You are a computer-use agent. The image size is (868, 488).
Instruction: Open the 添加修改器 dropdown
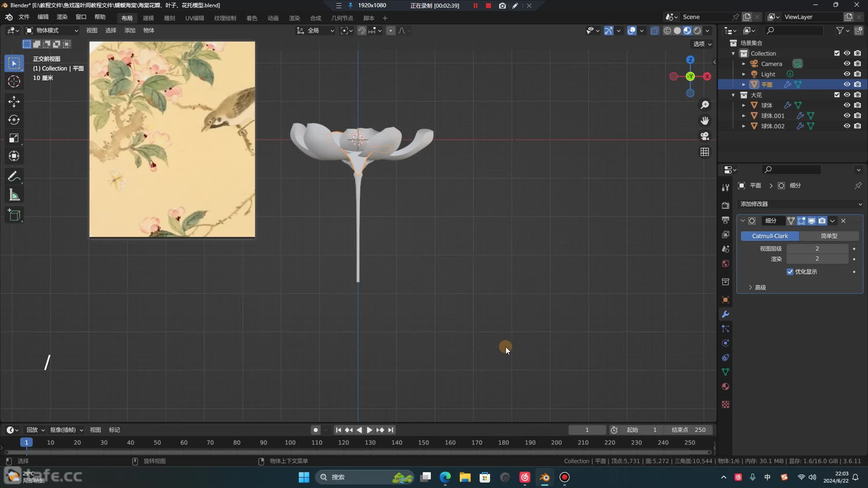point(800,204)
